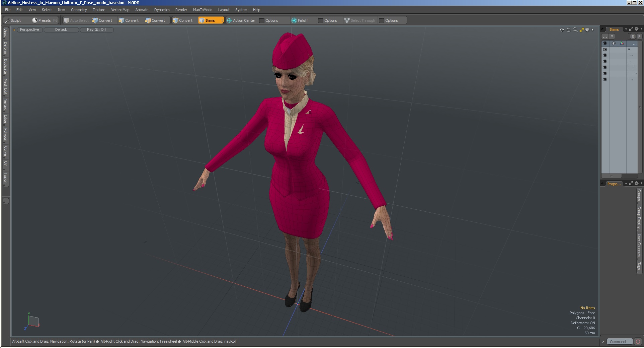Expand the Properties panel side arrow
The image size is (644, 348).
(x=642, y=183)
